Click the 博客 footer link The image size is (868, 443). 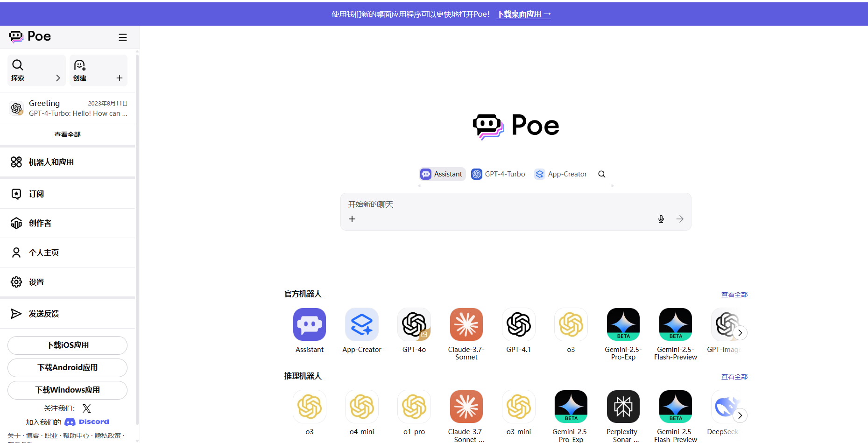click(32, 436)
